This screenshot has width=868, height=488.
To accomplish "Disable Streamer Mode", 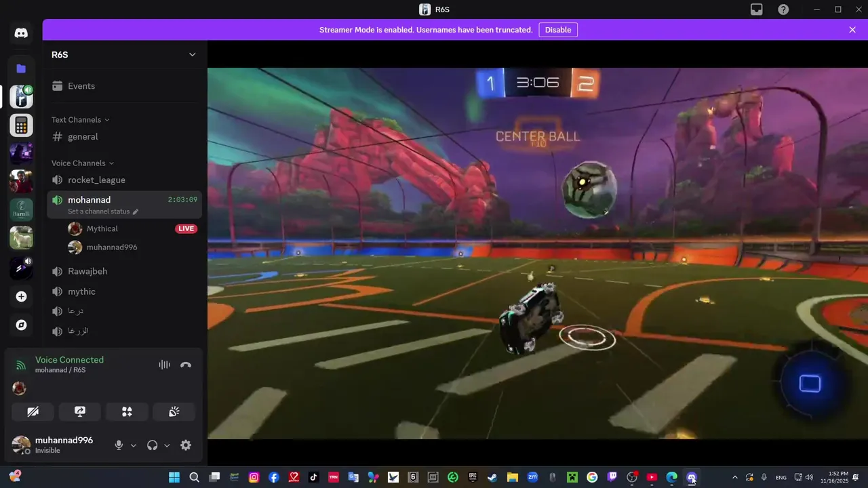I will [558, 30].
